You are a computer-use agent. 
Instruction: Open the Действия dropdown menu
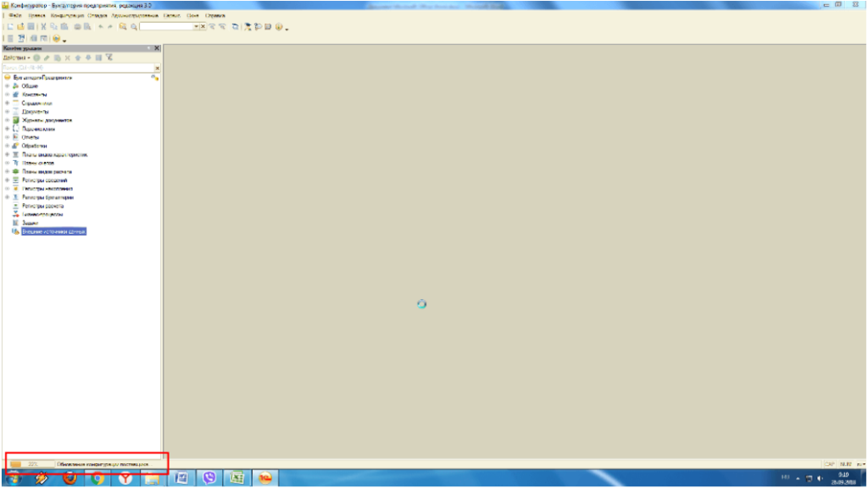point(17,58)
